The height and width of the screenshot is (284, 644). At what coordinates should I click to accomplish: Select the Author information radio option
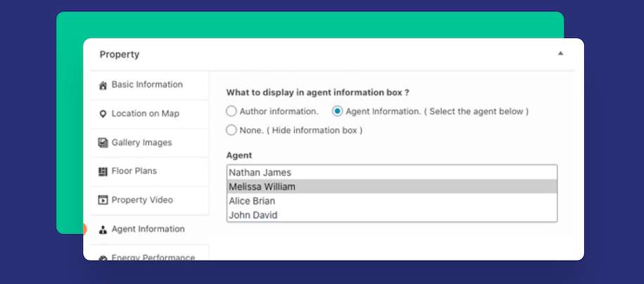click(231, 111)
